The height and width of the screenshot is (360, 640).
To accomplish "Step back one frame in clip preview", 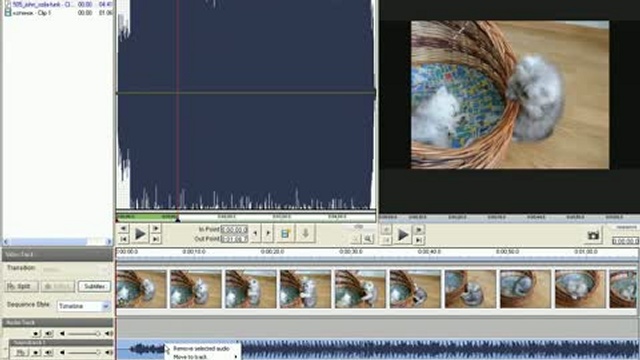I will (x=123, y=229).
